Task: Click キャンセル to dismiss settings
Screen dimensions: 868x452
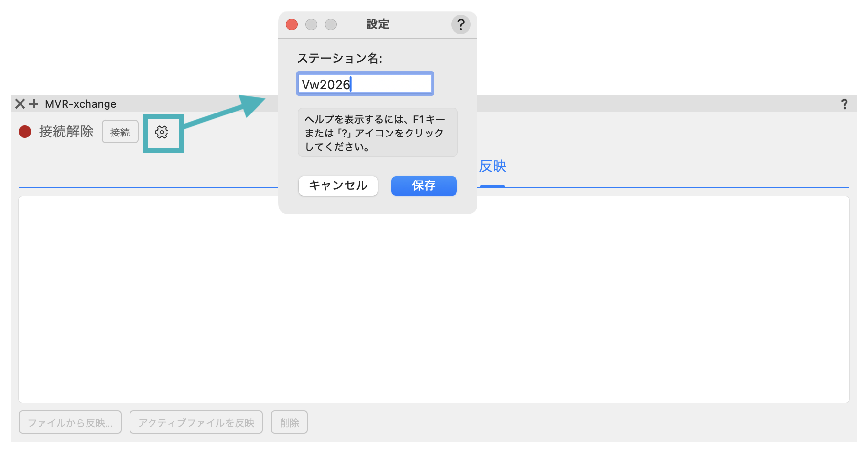Action: (x=338, y=186)
